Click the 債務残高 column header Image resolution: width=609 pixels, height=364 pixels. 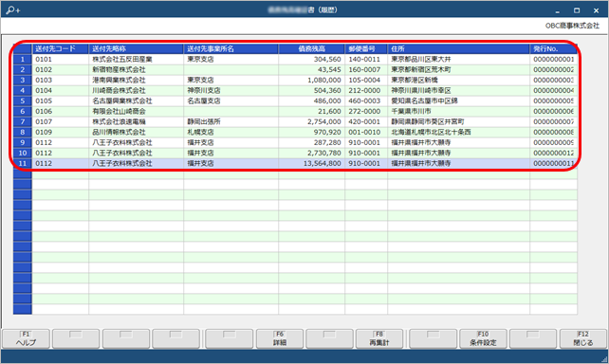coord(311,49)
